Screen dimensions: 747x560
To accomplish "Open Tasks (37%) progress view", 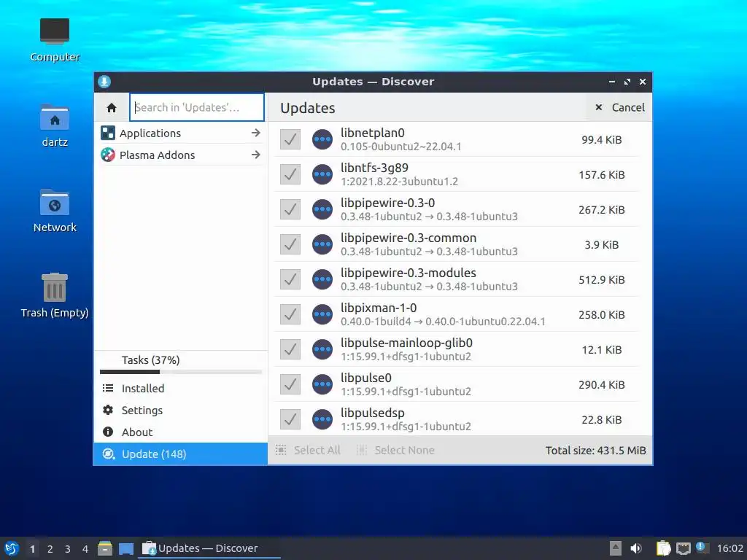I will 181,364.
